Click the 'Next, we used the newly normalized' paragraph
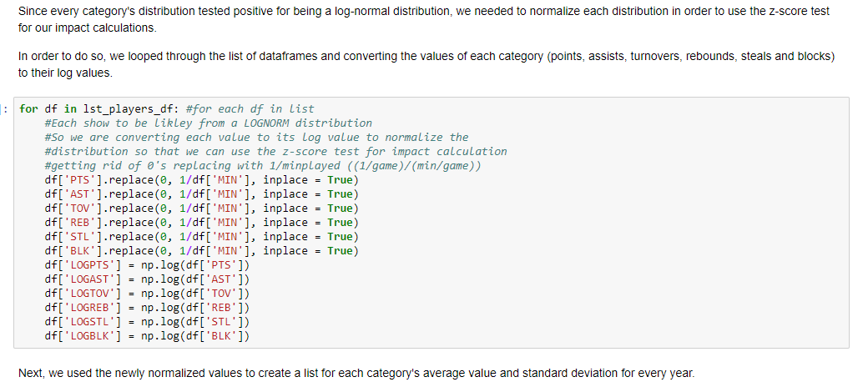 point(356,373)
